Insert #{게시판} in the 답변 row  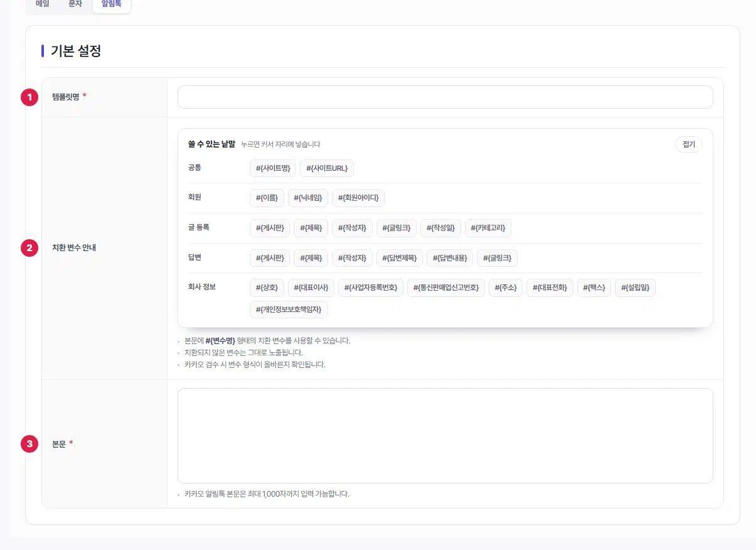(270, 258)
